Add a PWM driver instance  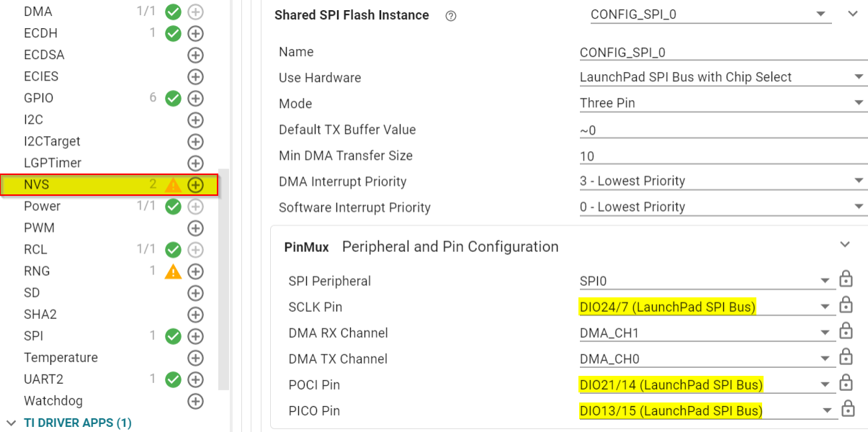pos(195,228)
